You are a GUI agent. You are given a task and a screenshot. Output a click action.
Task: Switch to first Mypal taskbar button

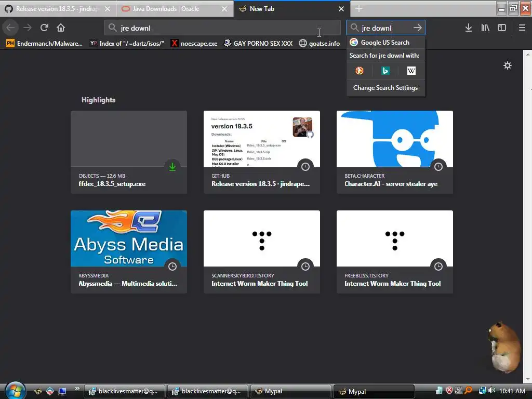coord(290,391)
